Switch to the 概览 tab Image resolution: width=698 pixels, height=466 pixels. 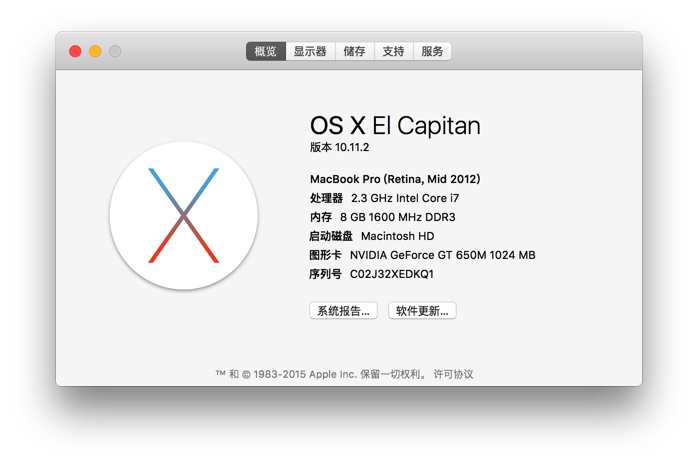(266, 51)
